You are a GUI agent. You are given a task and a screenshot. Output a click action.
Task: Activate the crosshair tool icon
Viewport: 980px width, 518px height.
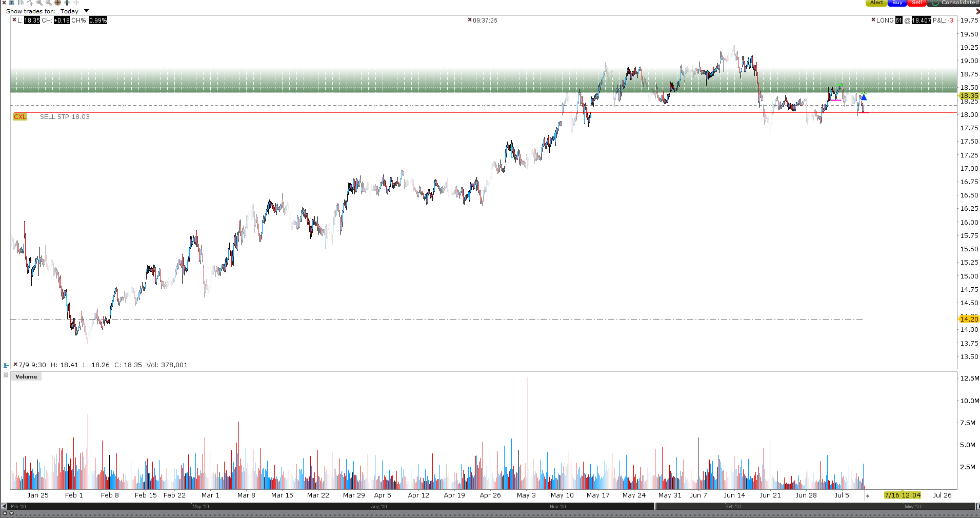(x=57, y=3)
